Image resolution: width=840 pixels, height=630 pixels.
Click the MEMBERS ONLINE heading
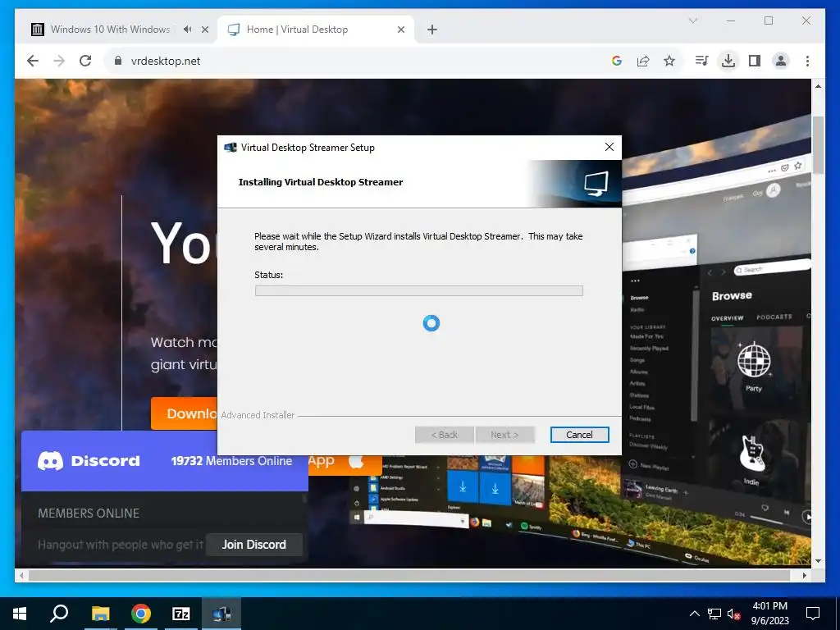pyautogui.click(x=89, y=514)
